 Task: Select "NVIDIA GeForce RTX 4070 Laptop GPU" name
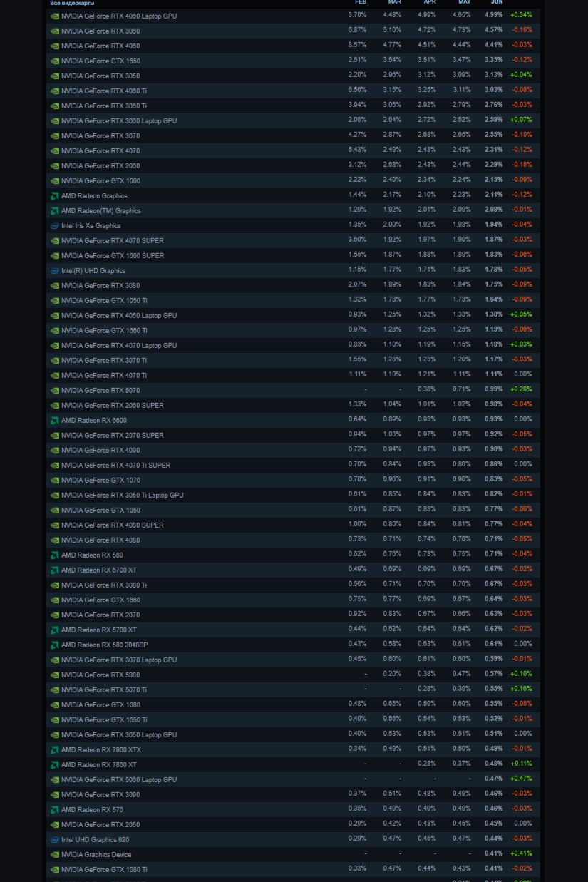pos(119,345)
